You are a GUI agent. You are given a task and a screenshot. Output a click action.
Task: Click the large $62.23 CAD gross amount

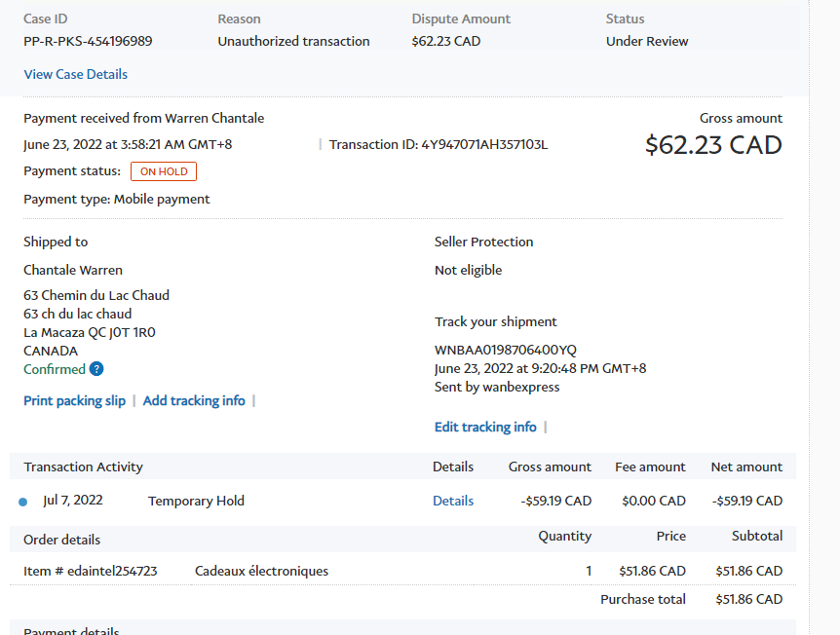coord(713,145)
